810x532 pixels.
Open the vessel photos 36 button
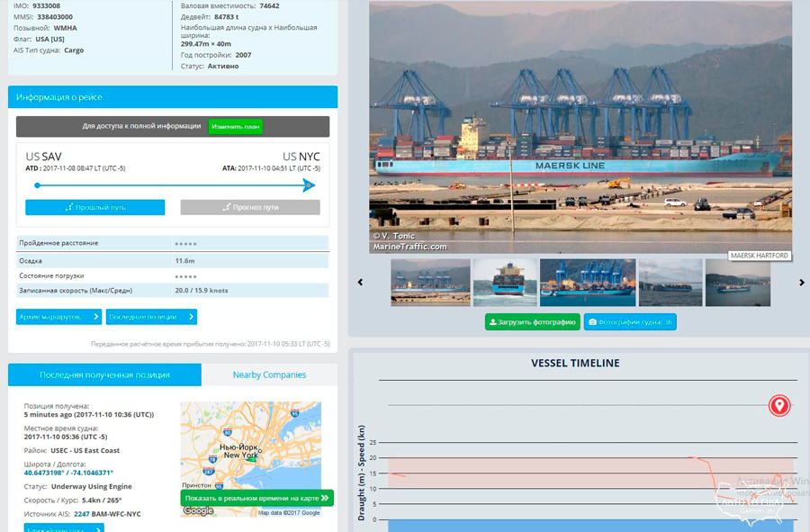click(630, 321)
